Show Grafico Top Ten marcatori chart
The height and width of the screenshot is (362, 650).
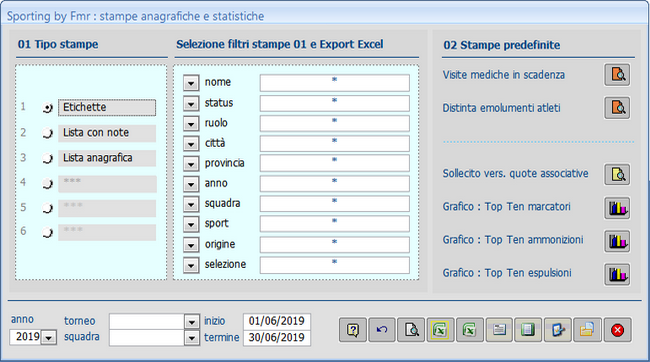[617, 208]
